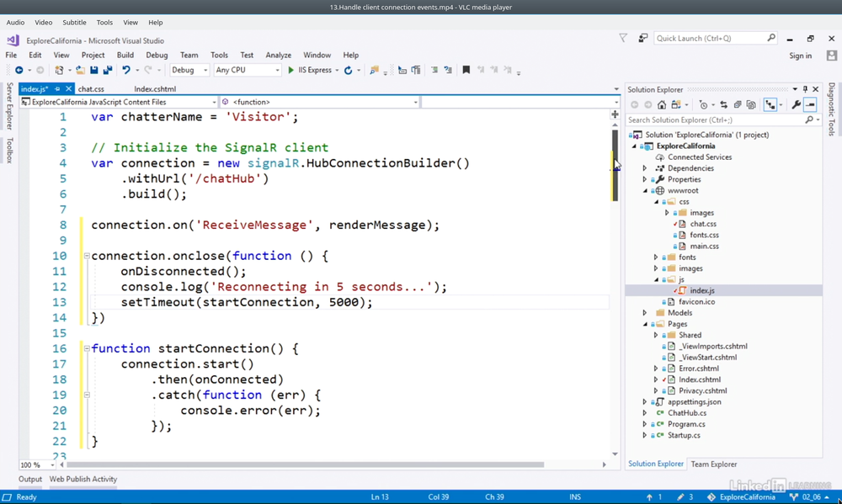Open file using the folder toolbar icon
The image size is (842, 504).
click(80, 71)
